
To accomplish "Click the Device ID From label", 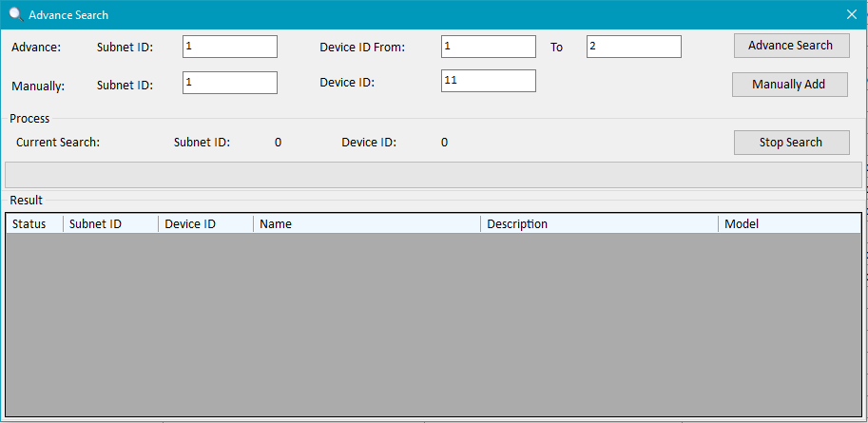I will tap(362, 48).
